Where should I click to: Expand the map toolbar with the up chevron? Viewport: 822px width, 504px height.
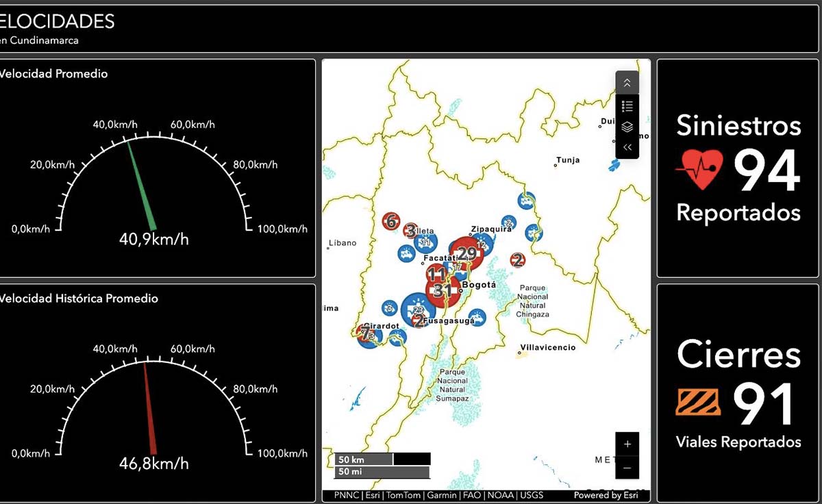click(627, 82)
